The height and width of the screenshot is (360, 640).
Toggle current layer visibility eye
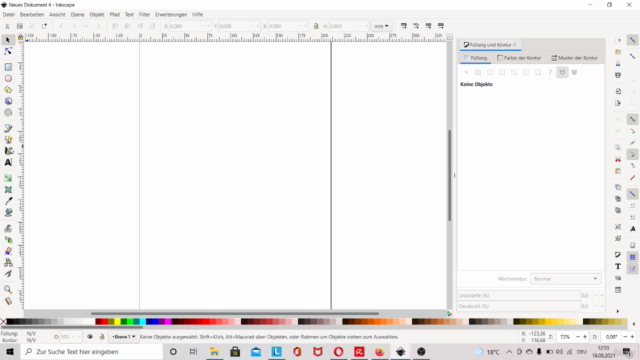[x=90, y=337]
